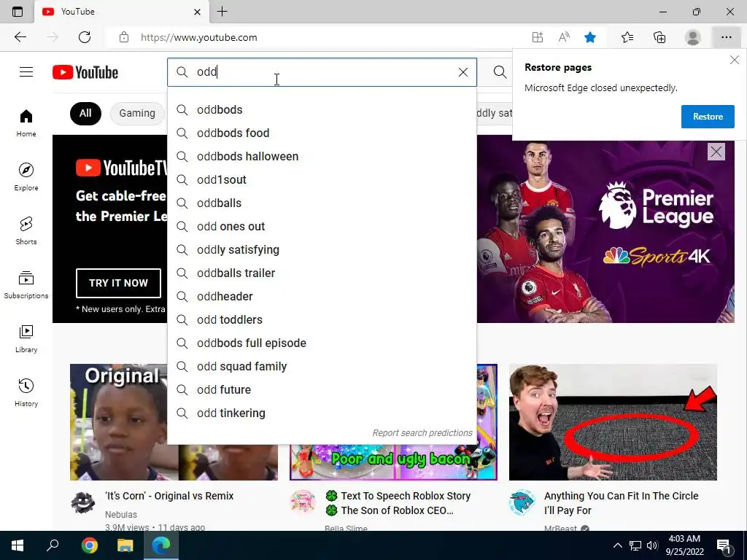Select the Gaming filter chip
The width and height of the screenshot is (747, 560).
(x=137, y=113)
